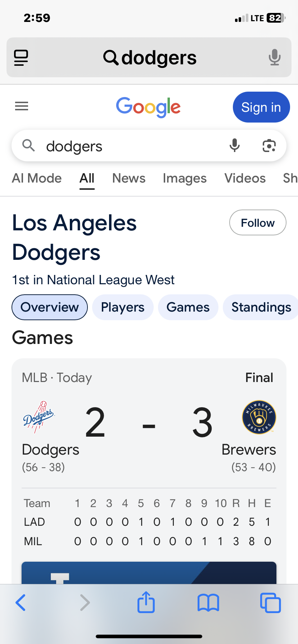Open the Safari share sheet

146,602
